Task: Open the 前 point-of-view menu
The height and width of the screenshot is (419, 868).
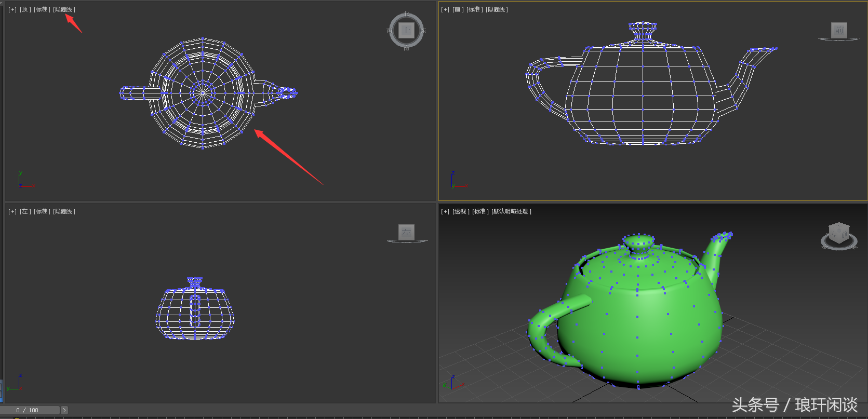Action: coord(458,9)
